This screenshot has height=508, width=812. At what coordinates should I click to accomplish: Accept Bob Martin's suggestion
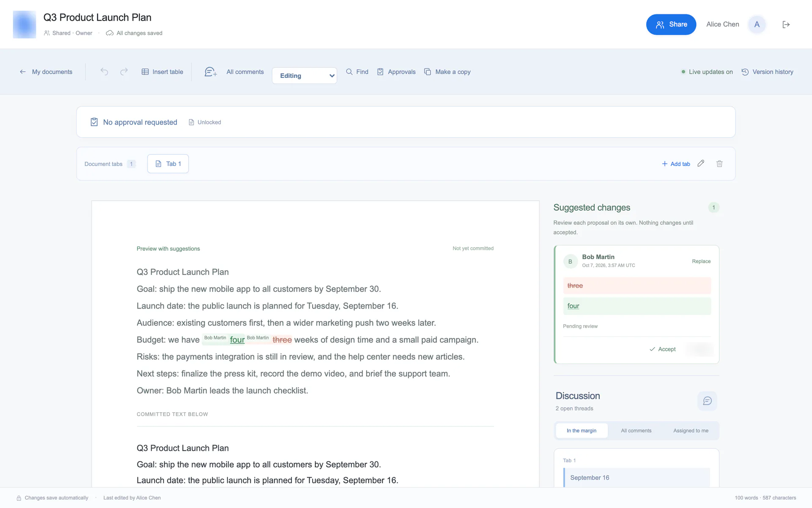coord(663,349)
